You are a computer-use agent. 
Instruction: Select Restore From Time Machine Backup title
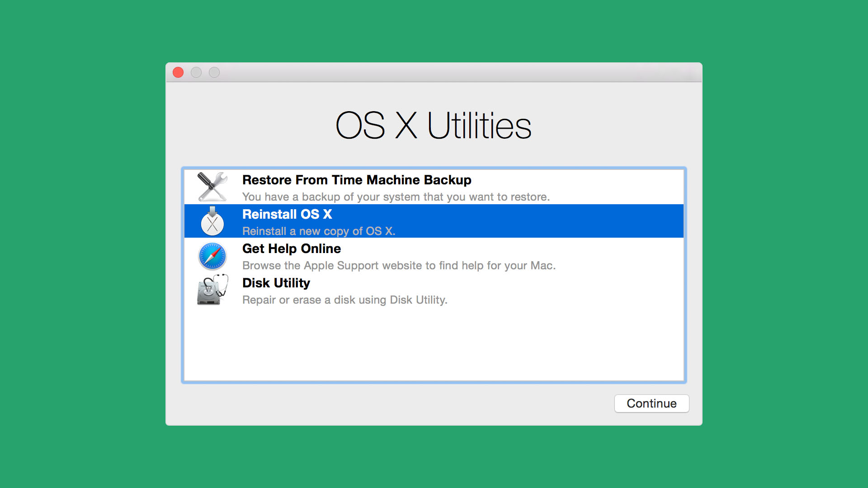pyautogui.click(x=357, y=180)
